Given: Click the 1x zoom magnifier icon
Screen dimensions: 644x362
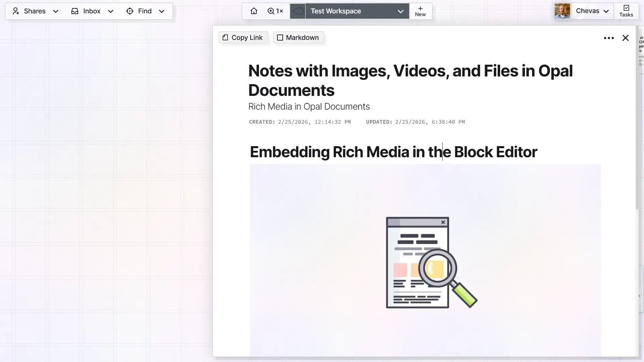Looking at the screenshot, I should point(270,11).
